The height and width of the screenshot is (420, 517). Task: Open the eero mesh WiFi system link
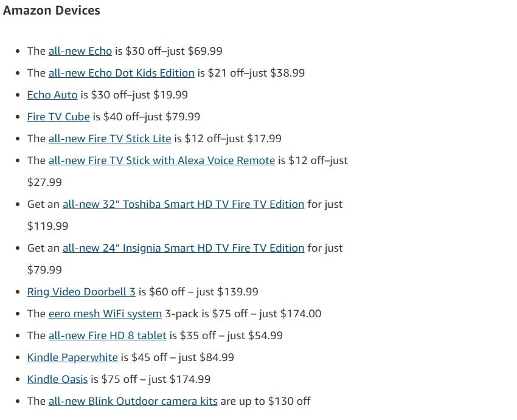[x=105, y=314]
